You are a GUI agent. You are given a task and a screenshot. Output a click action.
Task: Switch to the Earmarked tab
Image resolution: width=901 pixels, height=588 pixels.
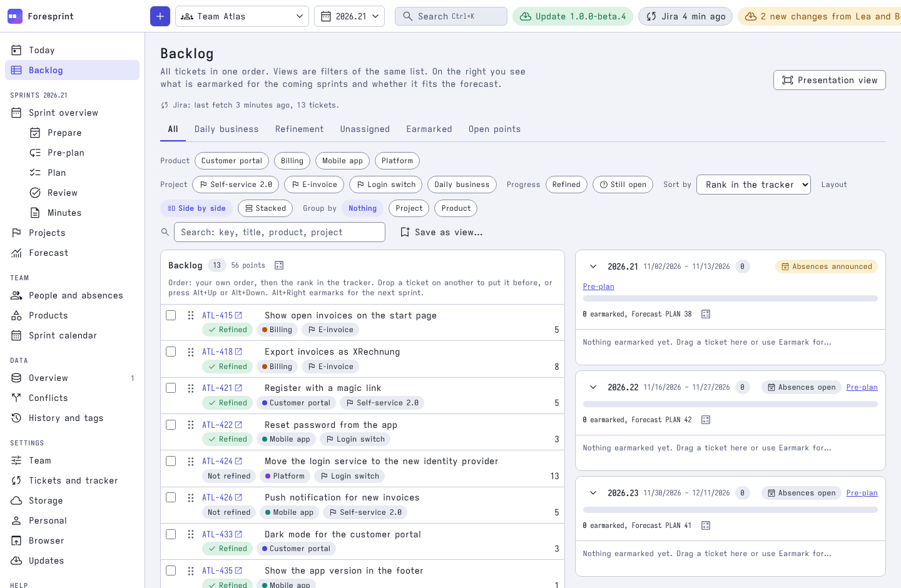tap(429, 129)
